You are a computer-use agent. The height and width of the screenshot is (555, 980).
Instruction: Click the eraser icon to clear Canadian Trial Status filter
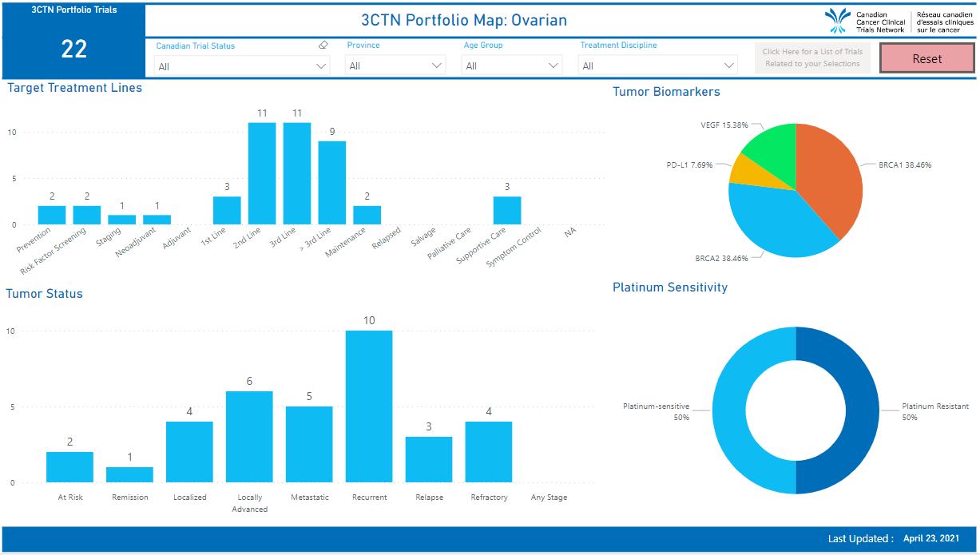(x=323, y=46)
